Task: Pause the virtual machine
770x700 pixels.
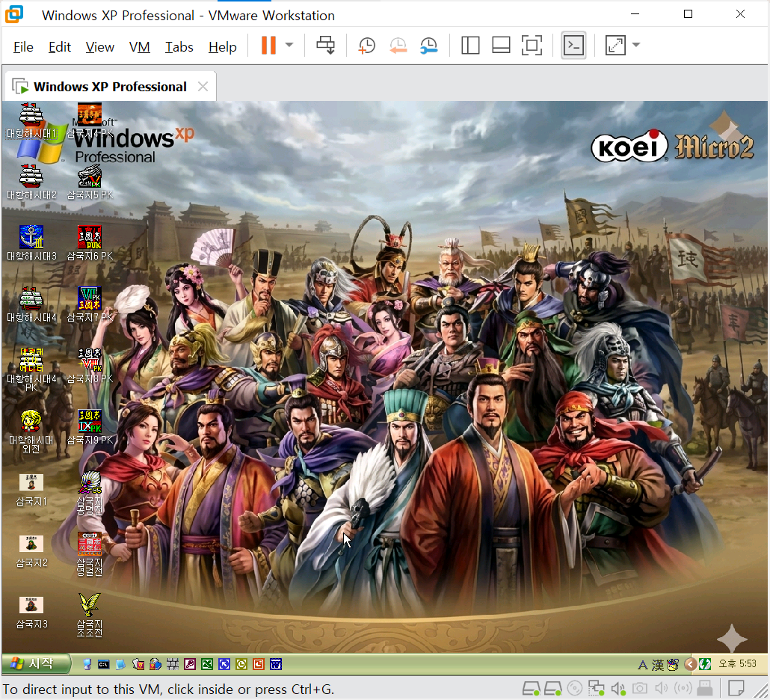Action: point(268,45)
